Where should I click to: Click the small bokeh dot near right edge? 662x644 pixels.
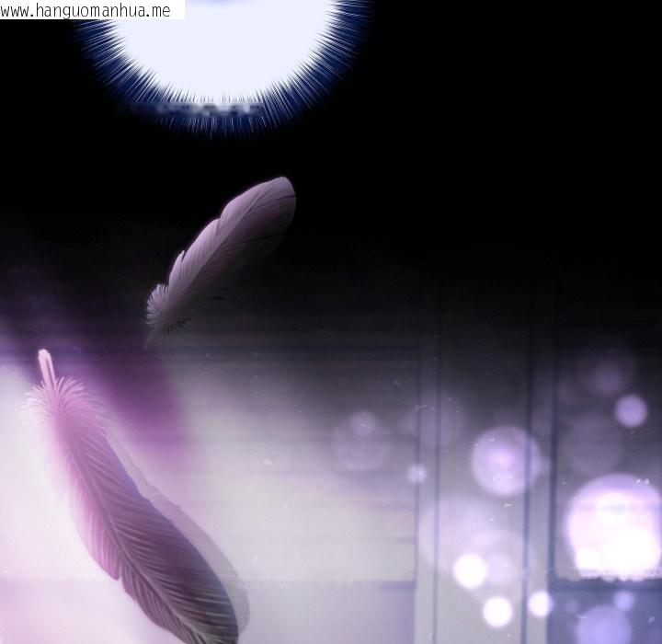coord(631,410)
